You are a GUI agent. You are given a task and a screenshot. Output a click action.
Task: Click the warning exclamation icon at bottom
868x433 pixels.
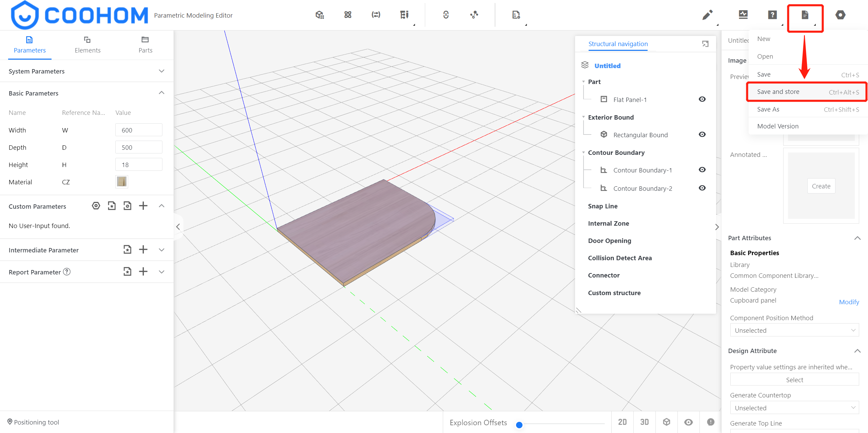click(x=711, y=422)
